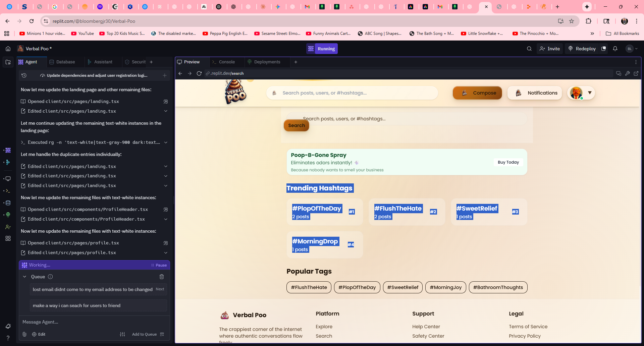This screenshot has height=346, width=644.
Task: Click the search magnifier in header
Action: (x=529, y=49)
